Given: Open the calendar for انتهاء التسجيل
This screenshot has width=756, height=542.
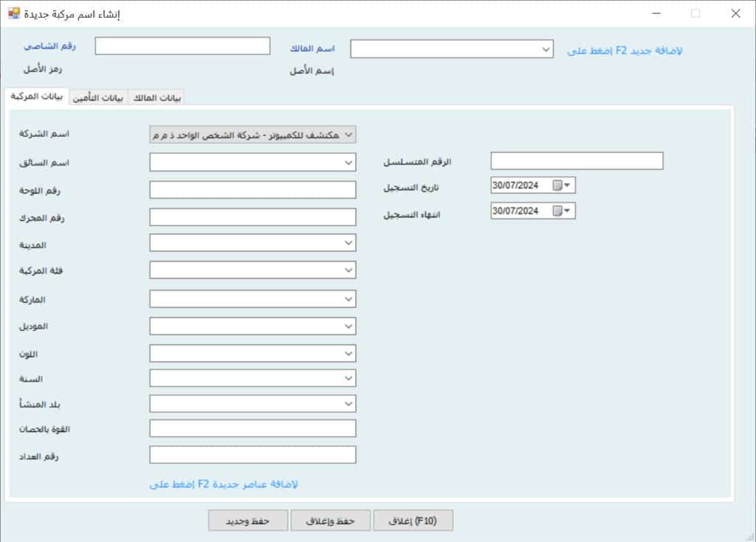Looking at the screenshot, I should click(x=567, y=211).
